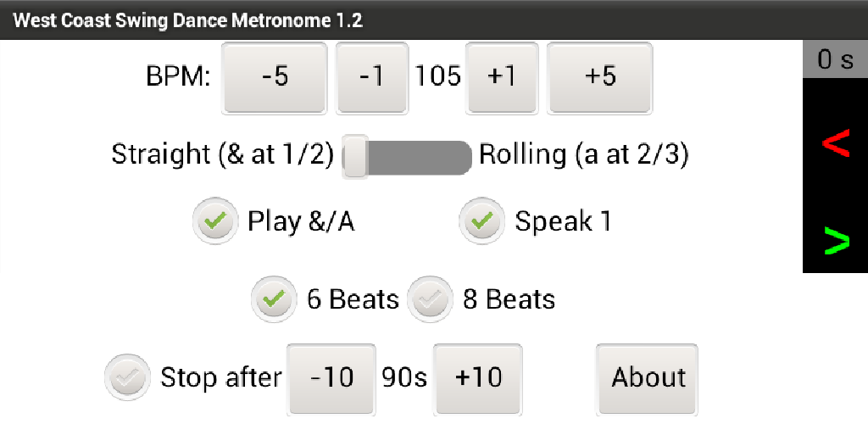
Task: Increase BPM by 1
Action: (502, 77)
